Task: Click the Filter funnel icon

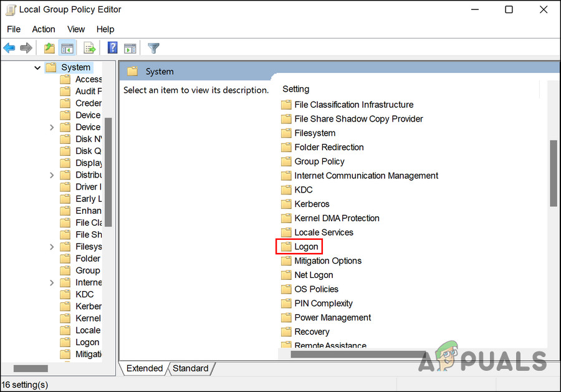Action: (153, 48)
